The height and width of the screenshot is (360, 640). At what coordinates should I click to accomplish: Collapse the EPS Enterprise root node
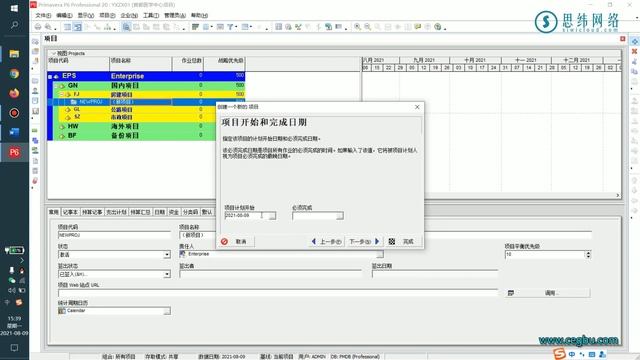pos(50,76)
